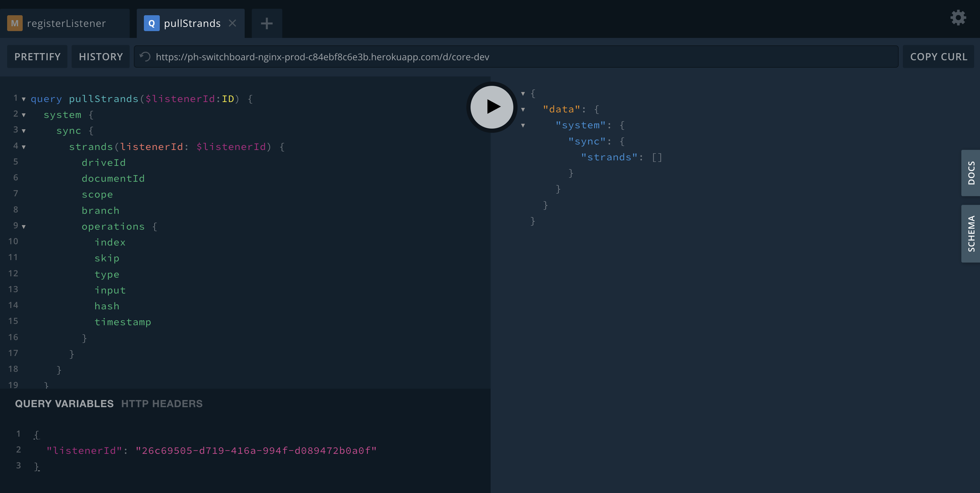Open the HISTORY panel
The width and height of the screenshot is (980, 493).
click(x=101, y=57)
